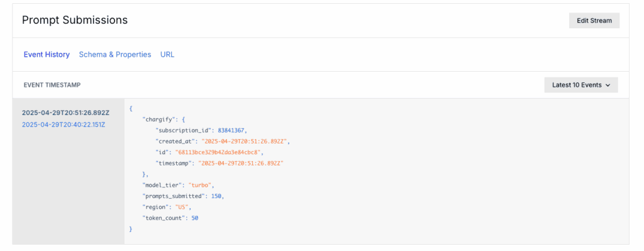Click the prompts_submitted value 150

tap(217, 196)
